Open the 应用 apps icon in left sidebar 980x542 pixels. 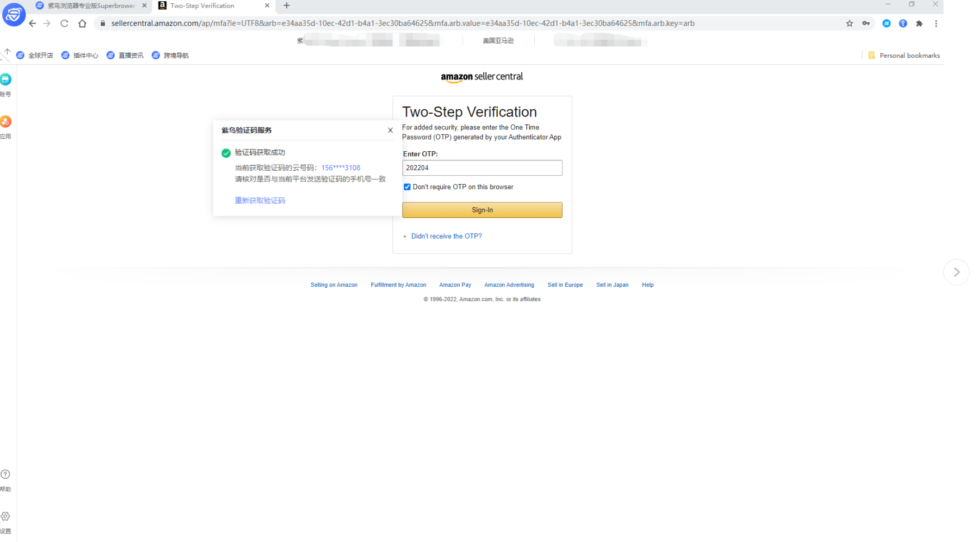tap(6, 122)
